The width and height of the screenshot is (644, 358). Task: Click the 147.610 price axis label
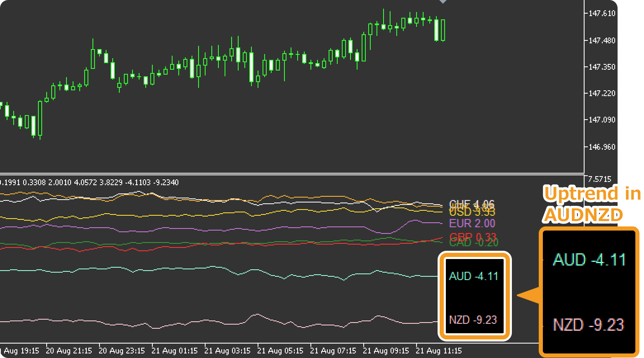click(602, 13)
